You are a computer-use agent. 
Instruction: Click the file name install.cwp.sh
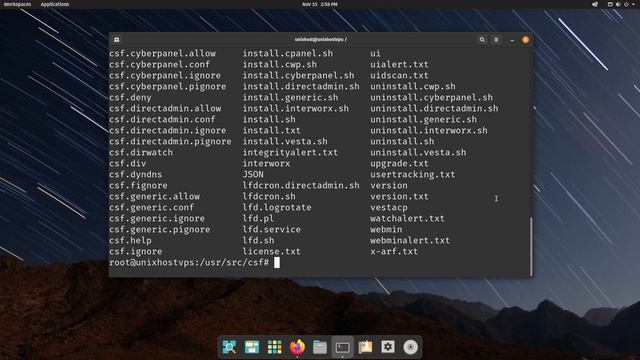click(x=280, y=64)
